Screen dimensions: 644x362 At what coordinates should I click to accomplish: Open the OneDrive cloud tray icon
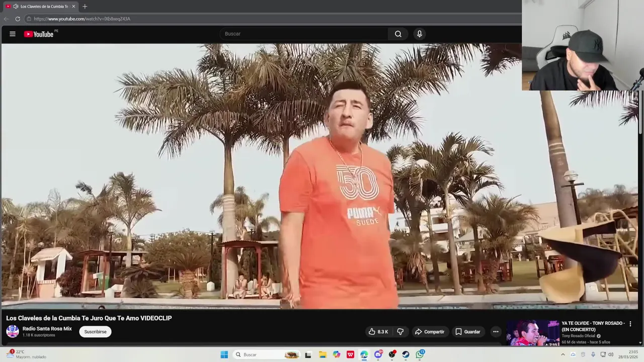(x=573, y=354)
